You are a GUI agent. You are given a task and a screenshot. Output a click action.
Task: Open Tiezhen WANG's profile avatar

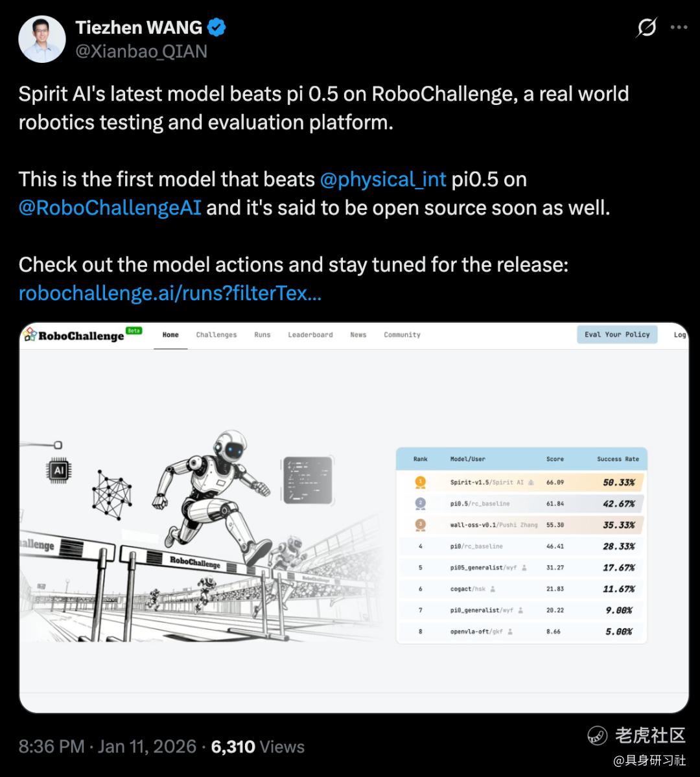click(x=42, y=39)
